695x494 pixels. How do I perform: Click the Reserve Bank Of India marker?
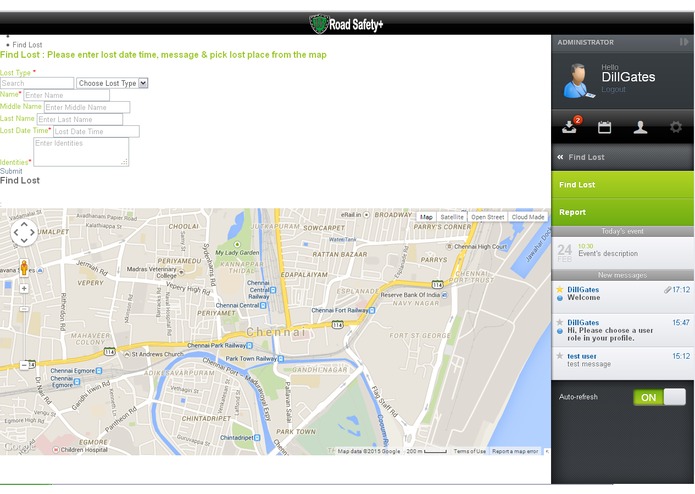coord(444,295)
